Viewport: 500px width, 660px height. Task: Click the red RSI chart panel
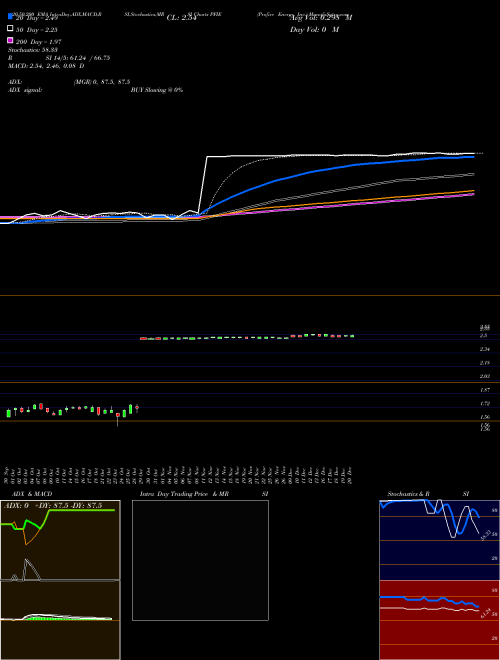(x=439, y=620)
